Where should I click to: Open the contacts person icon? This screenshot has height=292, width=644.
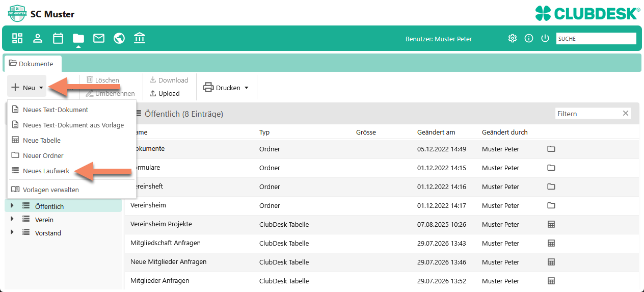[38, 38]
